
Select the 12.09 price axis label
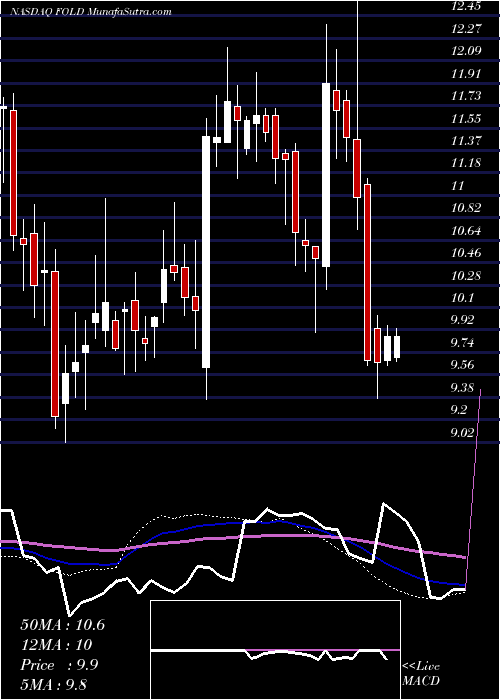(x=466, y=51)
